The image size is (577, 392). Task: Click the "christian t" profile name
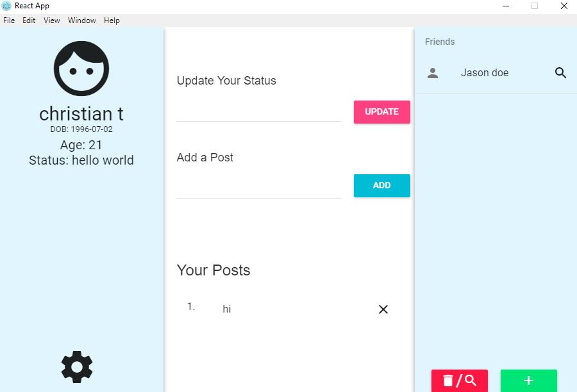click(81, 113)
